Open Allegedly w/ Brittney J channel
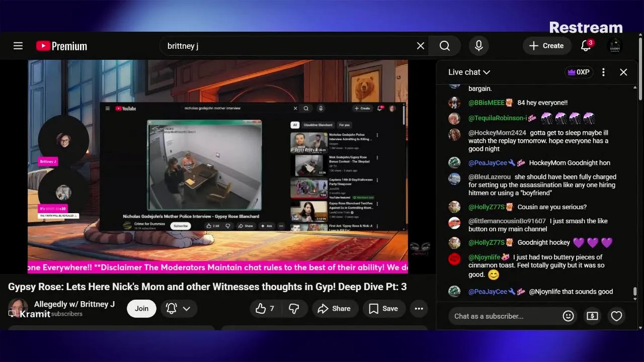The height and width of the screenshot is (362, 644). point(74,304)
